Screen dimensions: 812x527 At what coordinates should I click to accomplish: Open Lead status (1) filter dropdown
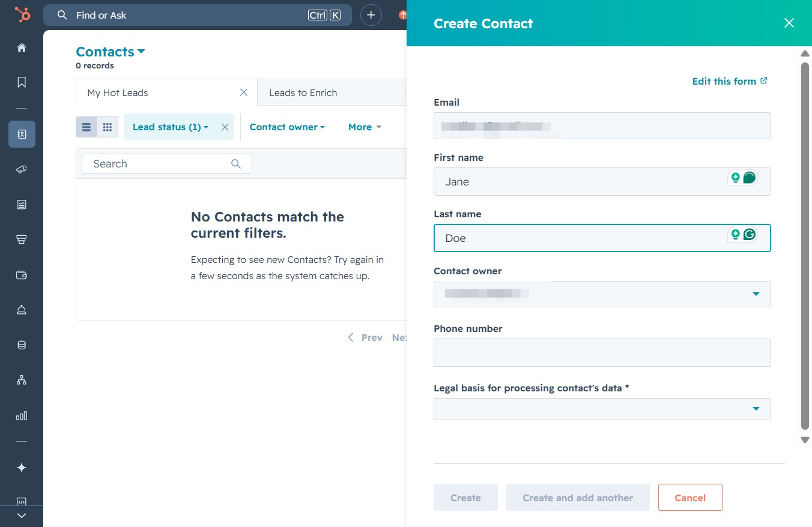click(171, 127)
